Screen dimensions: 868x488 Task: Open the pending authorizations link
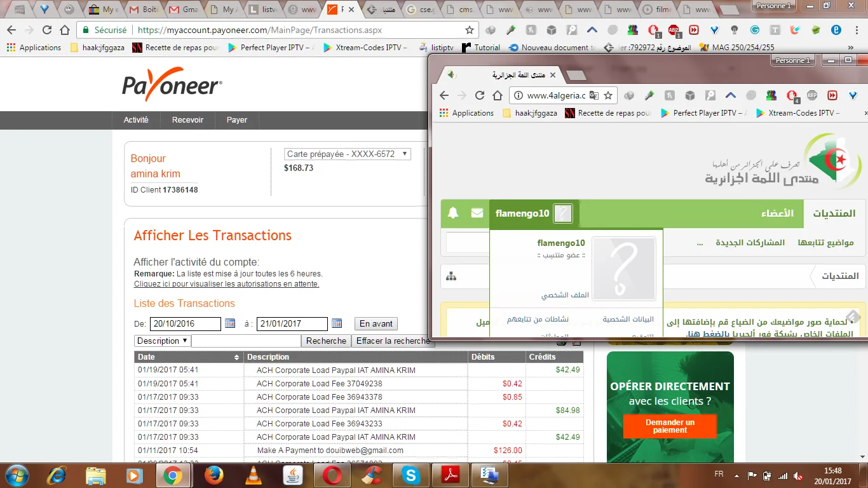pos(226,284)
